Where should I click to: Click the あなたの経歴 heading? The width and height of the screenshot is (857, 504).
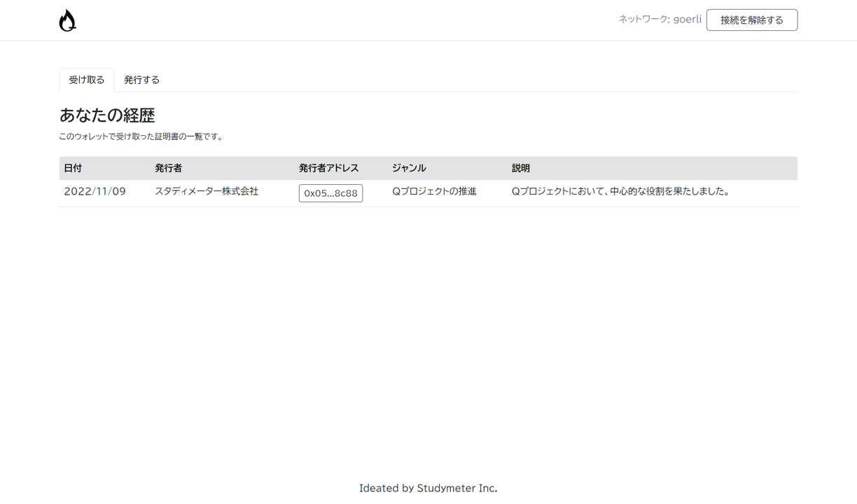107,115
